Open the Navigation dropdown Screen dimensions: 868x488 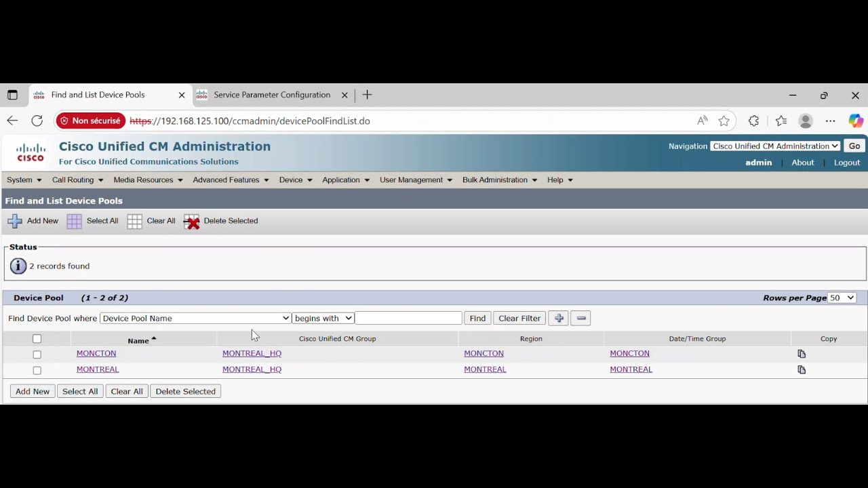[x=776, y=146]
